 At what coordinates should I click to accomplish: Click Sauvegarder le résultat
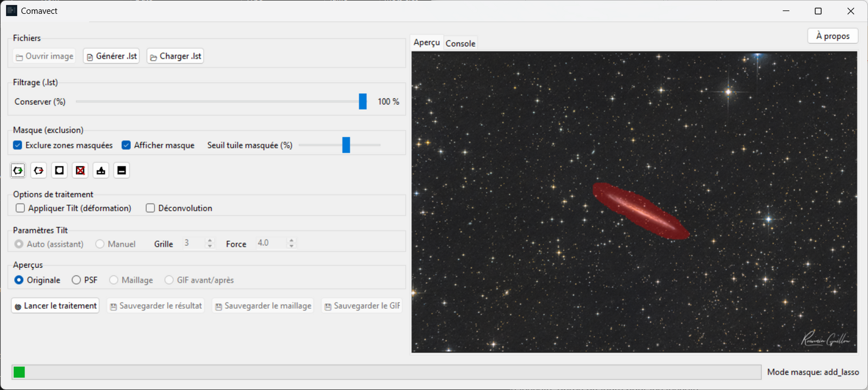coord(156,306)
